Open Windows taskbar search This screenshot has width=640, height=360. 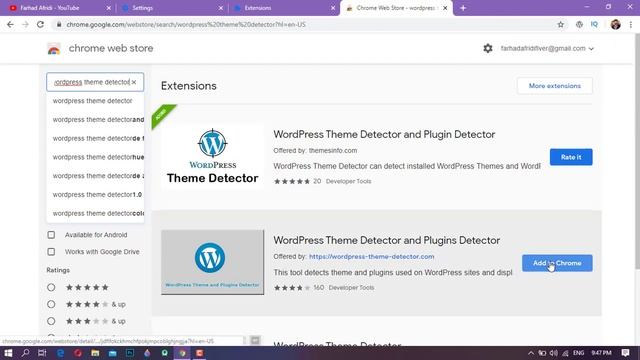[x=25, y=353]
